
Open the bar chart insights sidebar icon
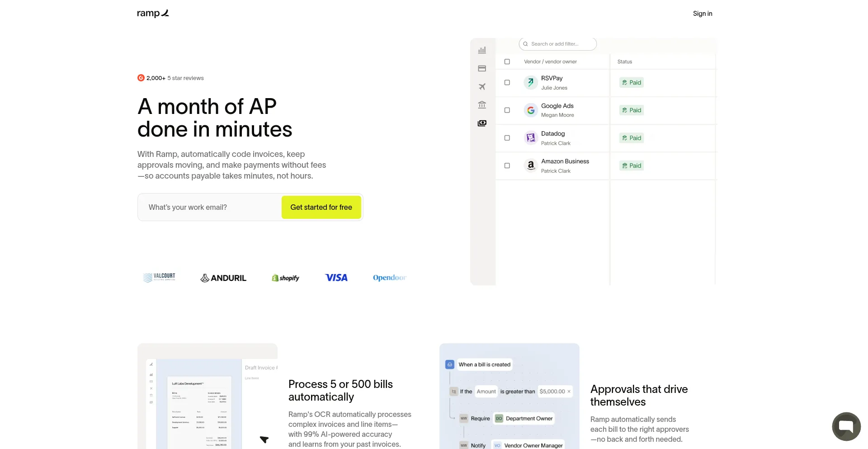pyautogui.click(x=482, y=50)
